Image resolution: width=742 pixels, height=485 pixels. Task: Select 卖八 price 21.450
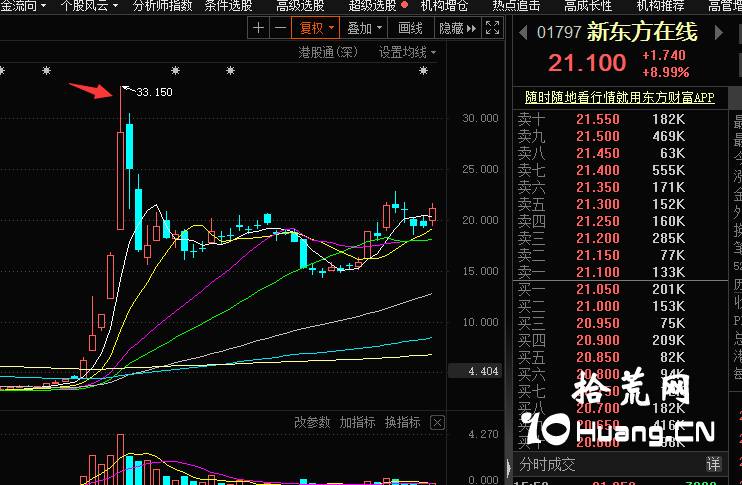click(x=598, y=153)
